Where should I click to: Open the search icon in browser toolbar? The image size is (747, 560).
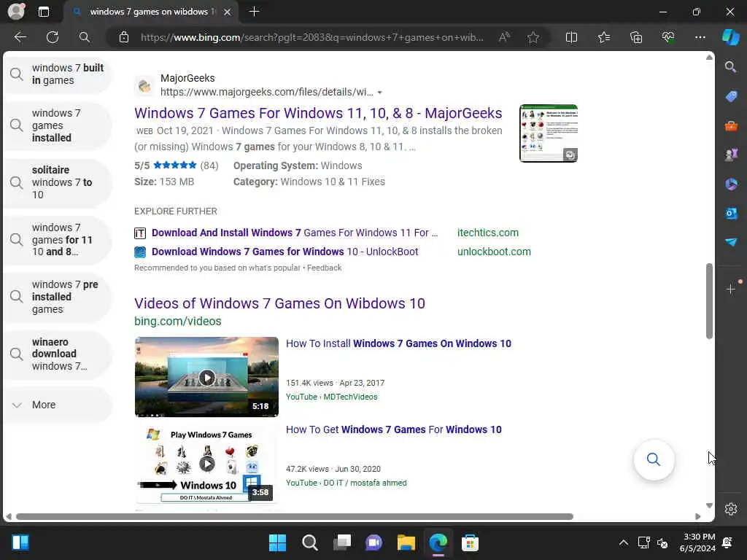coord(85,37)
